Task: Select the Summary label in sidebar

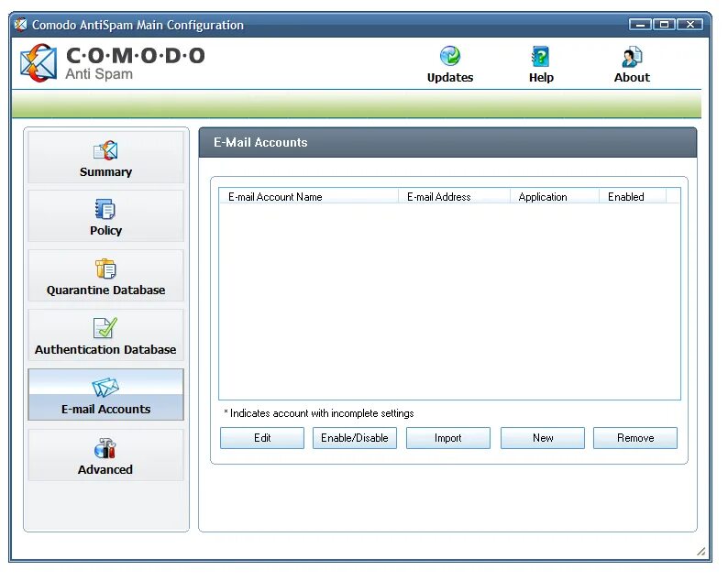Action: (x=105, y=171)
